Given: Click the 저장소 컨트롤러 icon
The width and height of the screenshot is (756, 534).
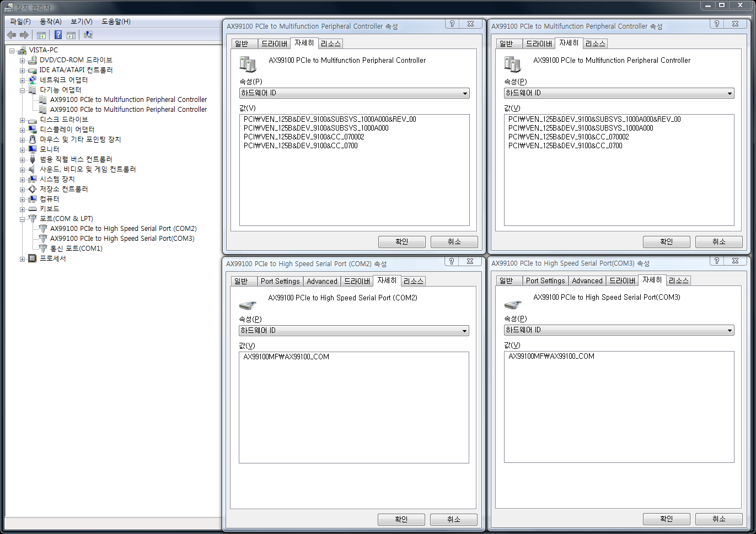Looking at the screenshot, I should coord(33,189).
